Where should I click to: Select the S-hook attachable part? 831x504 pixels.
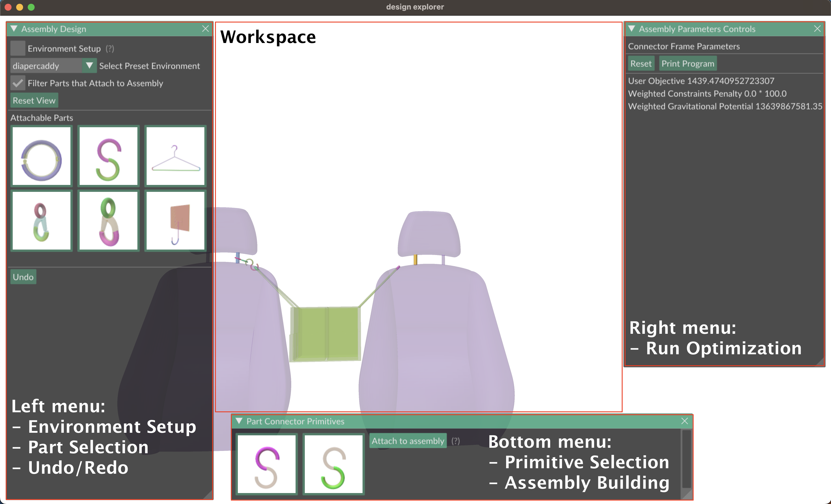pos(108,156)
